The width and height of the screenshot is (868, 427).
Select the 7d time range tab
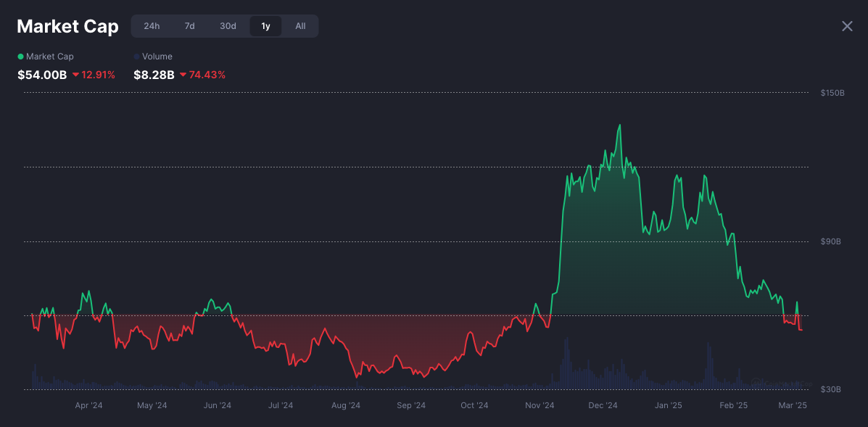[189, 26]
